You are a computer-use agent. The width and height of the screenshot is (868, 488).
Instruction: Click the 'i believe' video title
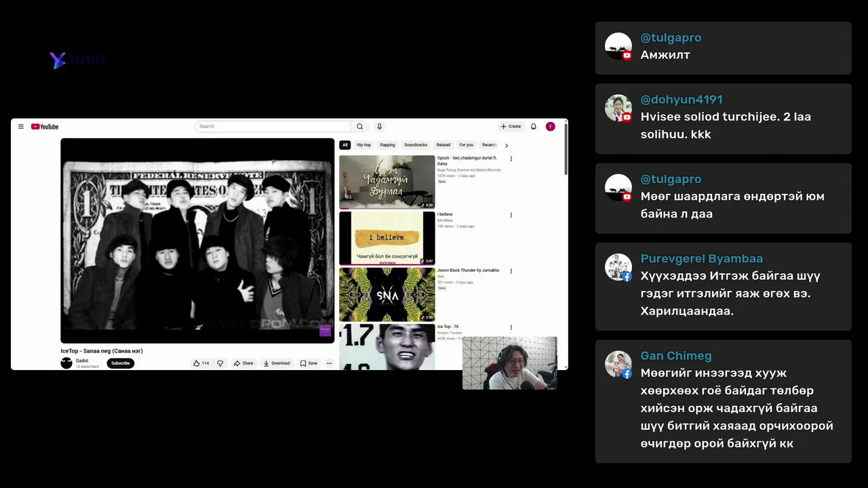(445, 214)
